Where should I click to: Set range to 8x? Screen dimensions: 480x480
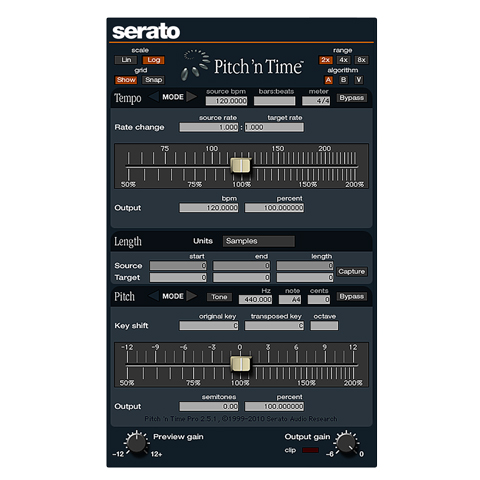(361, 60)
